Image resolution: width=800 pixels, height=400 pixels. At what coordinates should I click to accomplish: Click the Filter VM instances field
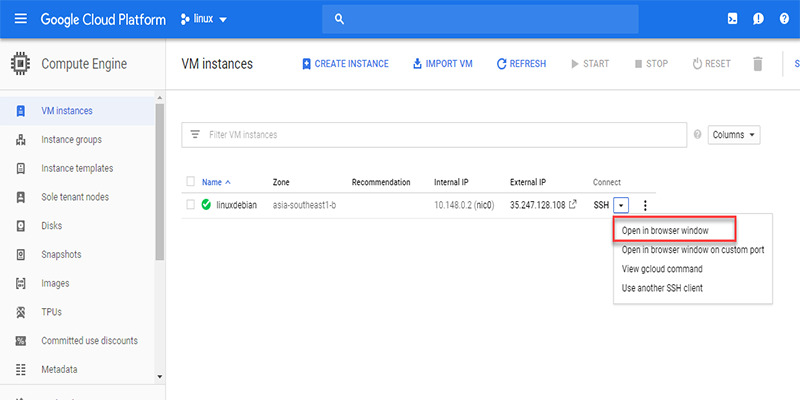tap(434, 135)
